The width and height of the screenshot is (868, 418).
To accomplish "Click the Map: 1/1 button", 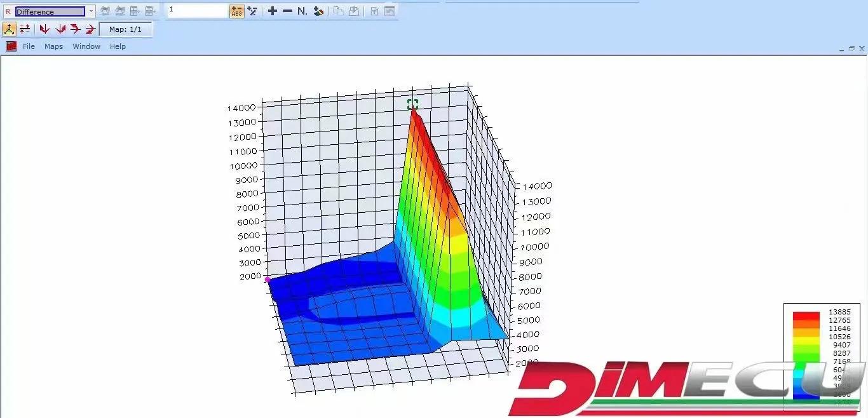I will pyautogui.click(x=125, y=29).
